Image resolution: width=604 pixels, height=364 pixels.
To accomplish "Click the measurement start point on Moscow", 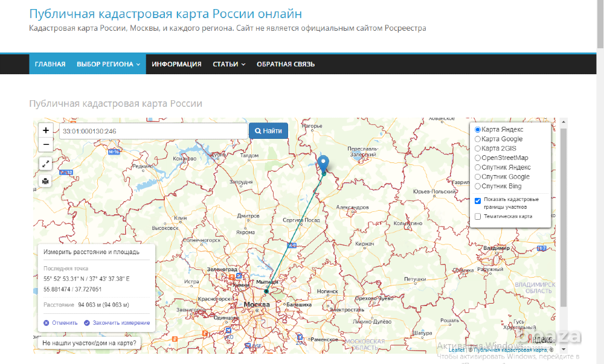I will pyautogui.click(x=266, y=291).
